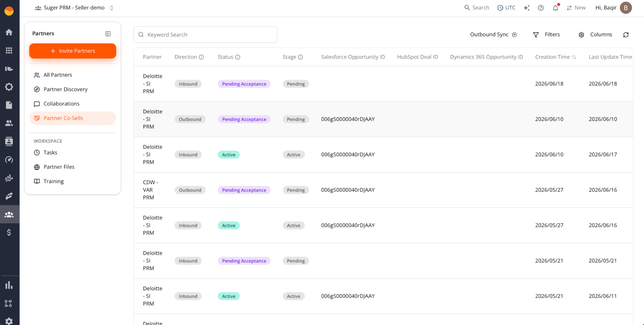Open the handshake icon in sidebar
Image resolution: width=644 pixels, height=325 pixels.
pyautogui.click(x=9, y=196)
